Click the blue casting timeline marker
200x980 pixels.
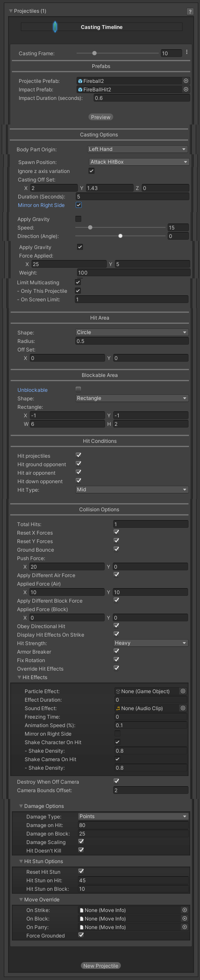pyautogui.click(x=55, y=27)
